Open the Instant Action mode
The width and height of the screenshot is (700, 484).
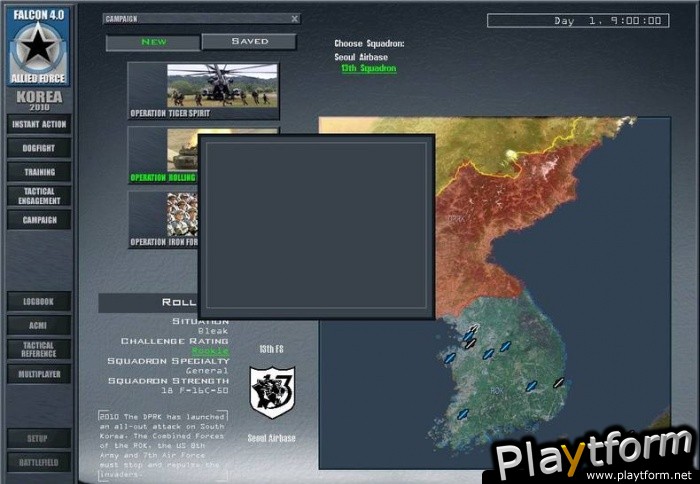click(39, 125)
